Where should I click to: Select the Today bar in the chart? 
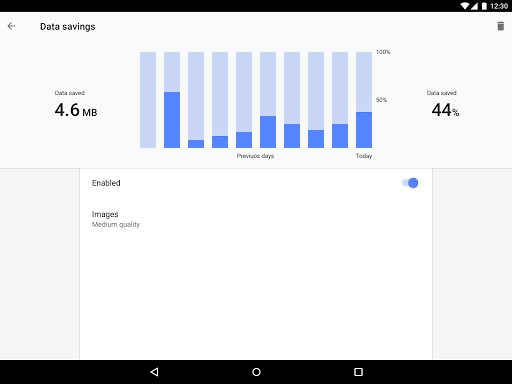[364, 100]
